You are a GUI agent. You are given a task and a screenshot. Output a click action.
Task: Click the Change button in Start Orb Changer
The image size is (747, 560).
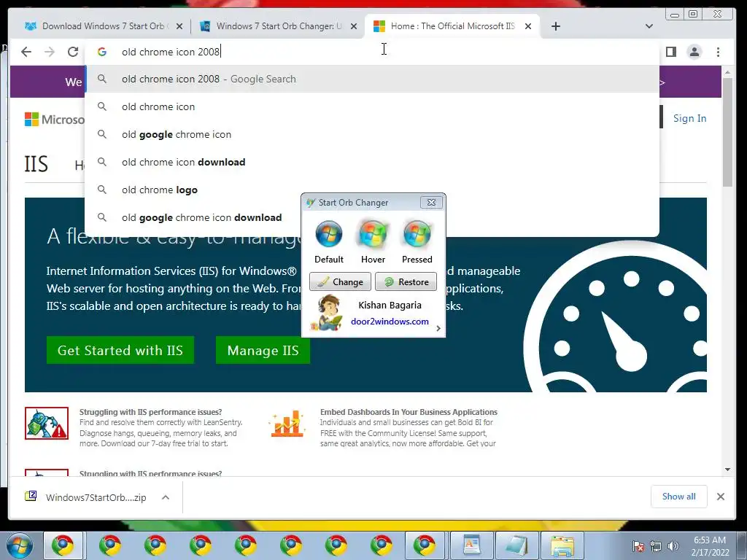[340, 281]
